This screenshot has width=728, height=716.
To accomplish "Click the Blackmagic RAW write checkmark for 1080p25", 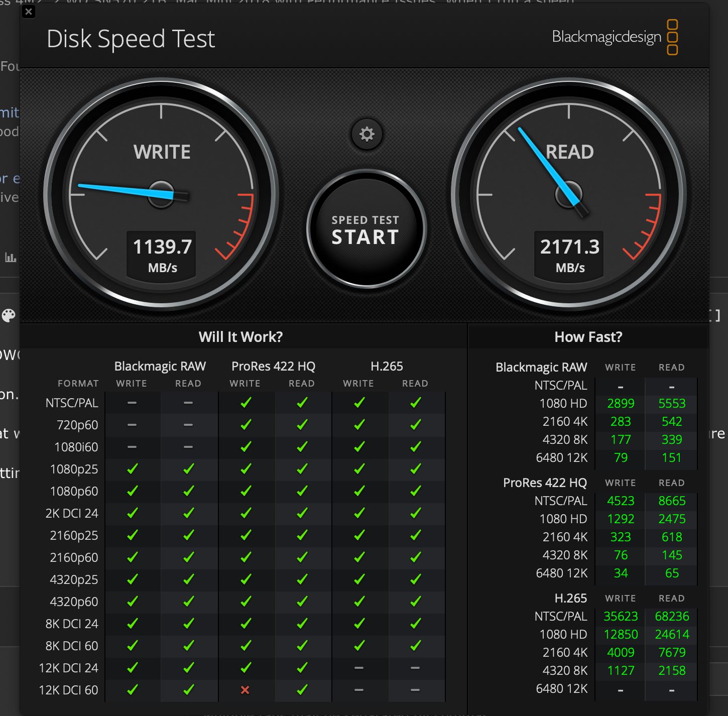I will (132, 469).
